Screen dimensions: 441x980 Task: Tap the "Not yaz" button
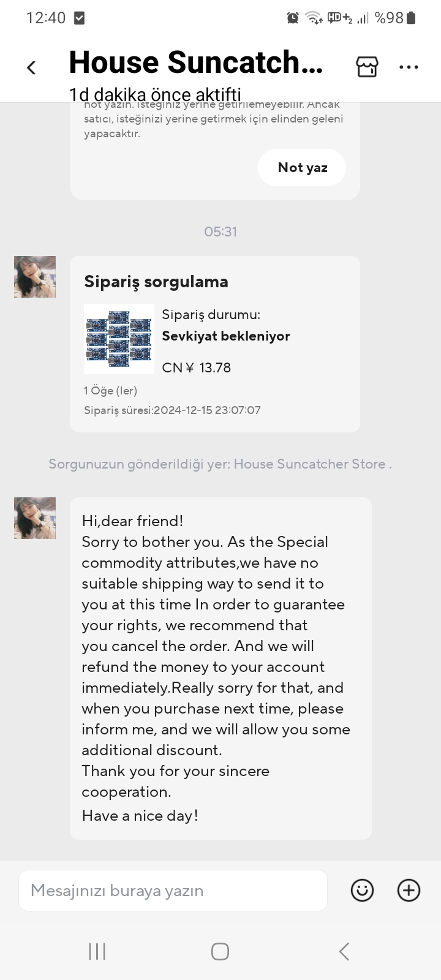302,167
